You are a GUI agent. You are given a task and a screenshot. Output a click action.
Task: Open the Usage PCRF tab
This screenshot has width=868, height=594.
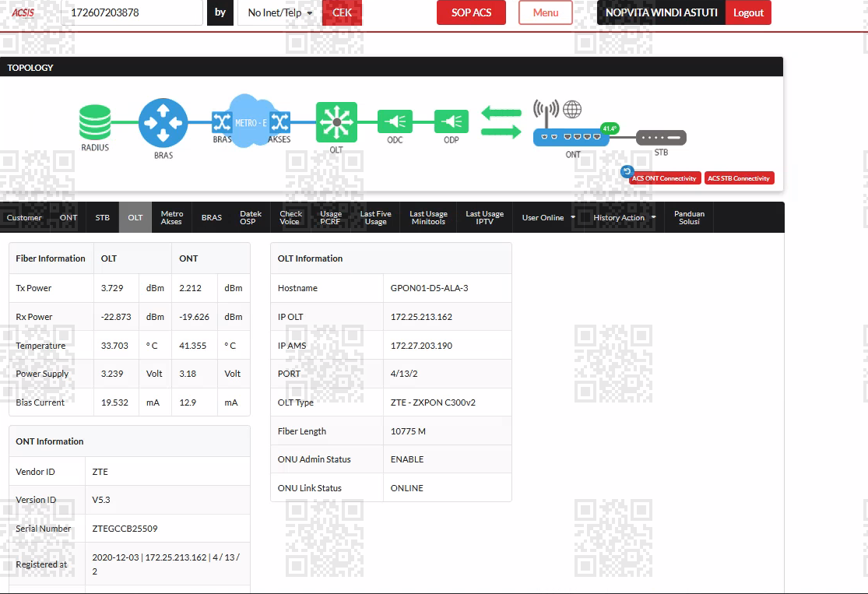(x=331, y=217)
